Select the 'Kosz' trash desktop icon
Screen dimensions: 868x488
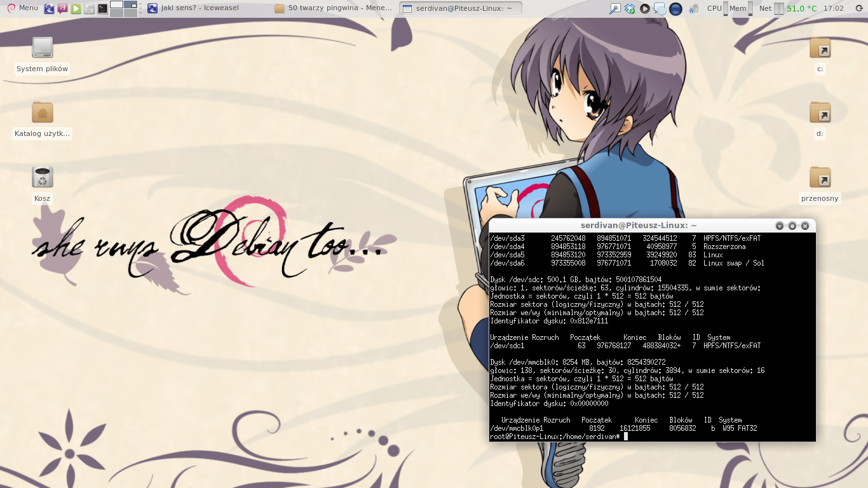pyautogui.click(x=42, y=177)
